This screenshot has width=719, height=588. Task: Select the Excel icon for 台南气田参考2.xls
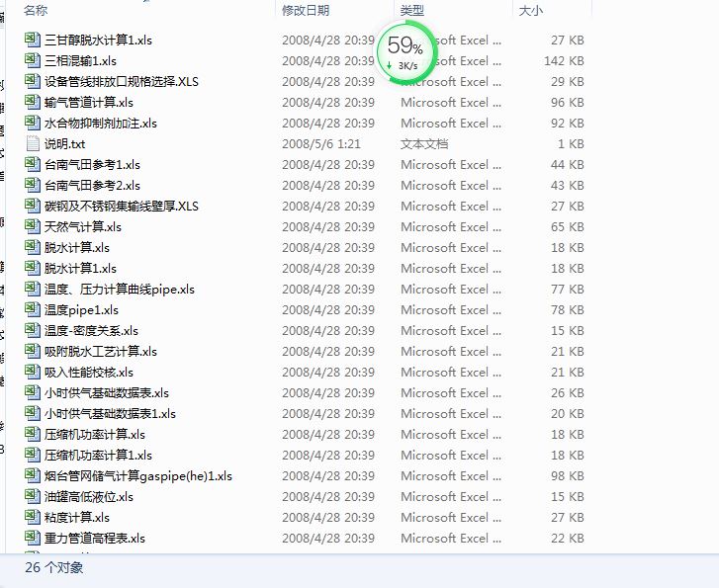tap(33, 185)
